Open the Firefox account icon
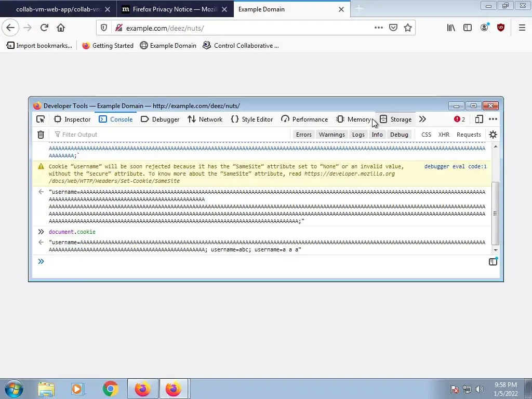 coord(485,28)
